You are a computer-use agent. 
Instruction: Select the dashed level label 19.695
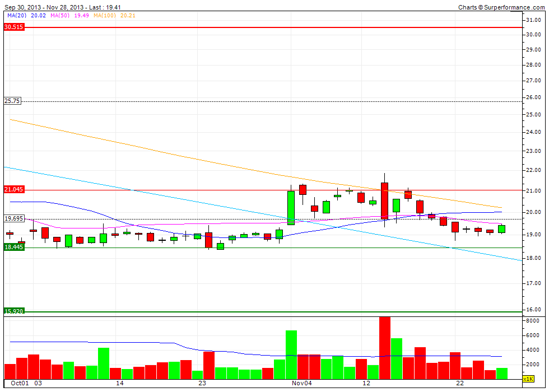pyautogui.click(x=15, y=219)
